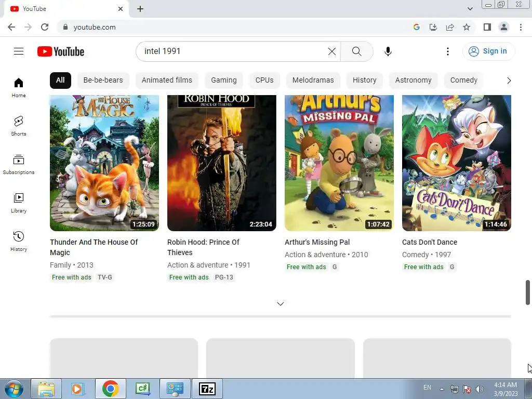532x399 pixels.
Task: Click Arthur's Missing Pal poster
Action: click(x=339, y=163)
